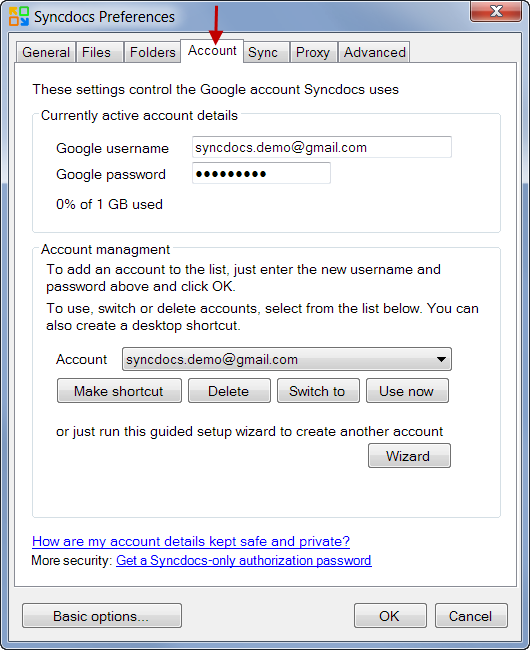Viewport: 530px width, 650px height.
Task: Click in the Google password field
Action: click(261, 173)
